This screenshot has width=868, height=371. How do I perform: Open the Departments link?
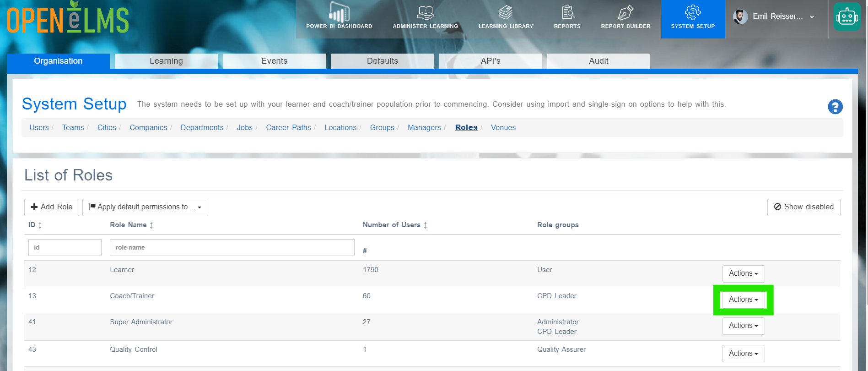tap(202, 127)
